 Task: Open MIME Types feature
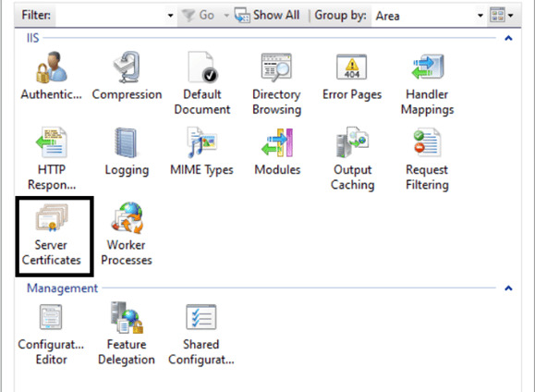click(x=201, y=152)
